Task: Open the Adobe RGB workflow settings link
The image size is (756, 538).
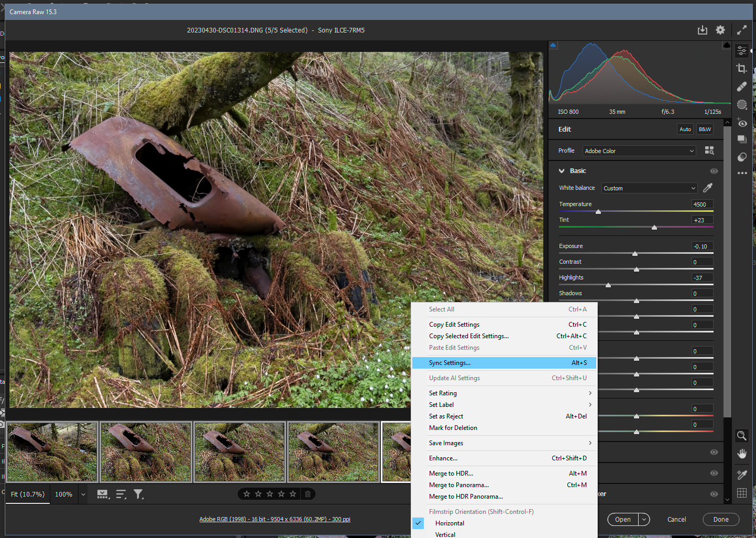Action: (x=275, y=519)
